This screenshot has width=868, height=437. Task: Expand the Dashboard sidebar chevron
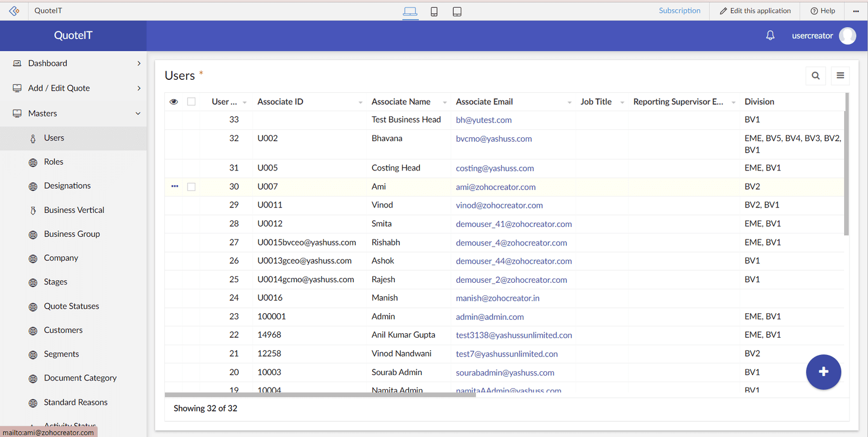point(139,64)
